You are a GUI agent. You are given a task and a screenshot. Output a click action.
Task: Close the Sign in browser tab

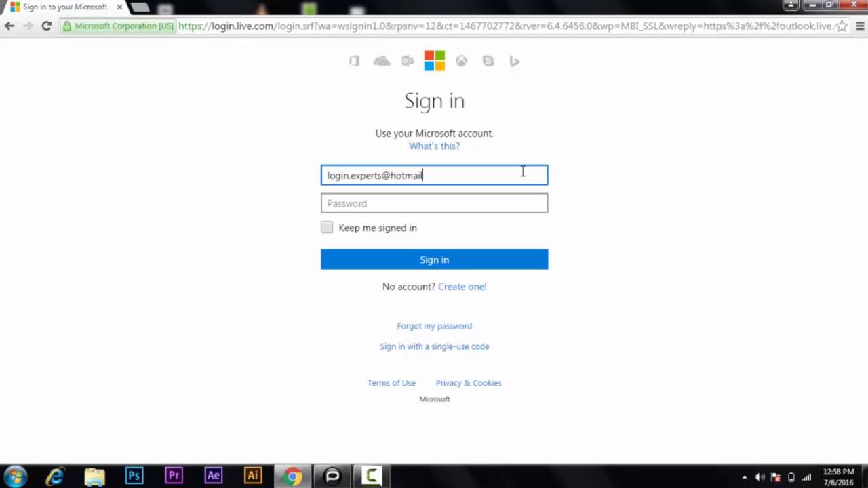click(119, 7)
